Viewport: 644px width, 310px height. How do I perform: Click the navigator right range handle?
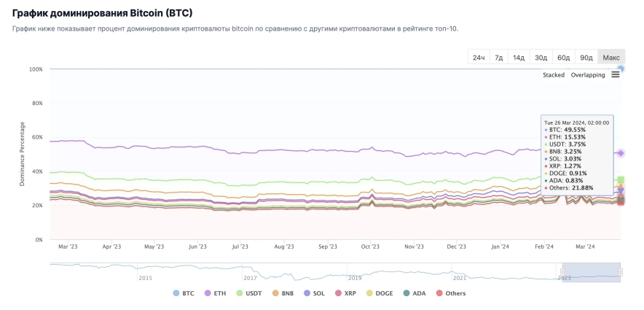click(621, 271)
